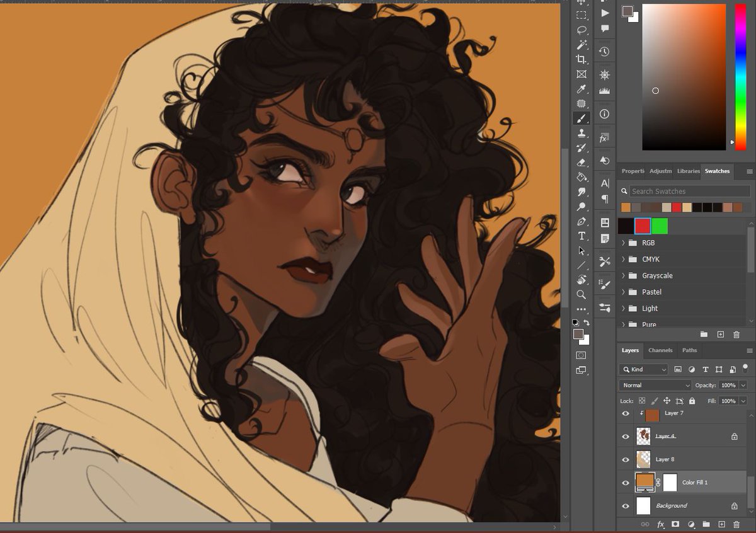756x533 pixels.
Task: Create new fill or adjustment layer
Action: [x=691, y=524]
